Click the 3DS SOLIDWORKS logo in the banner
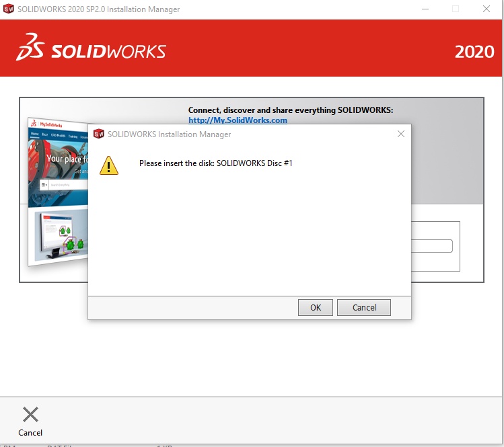 [92, 47]
